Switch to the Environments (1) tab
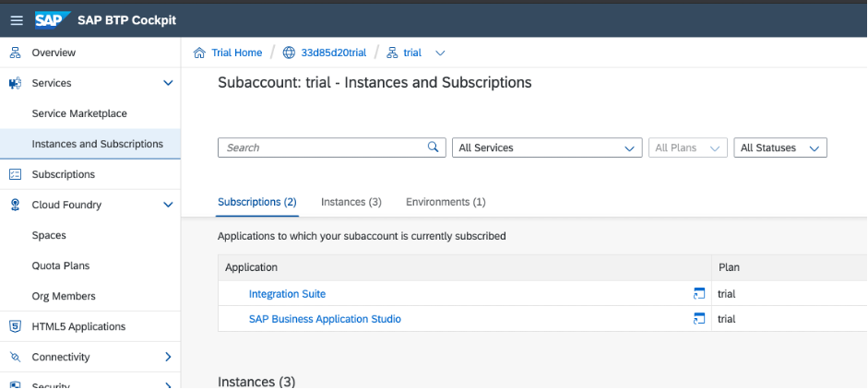This screenshot has width=868, height=389. (x=446, y=202)
